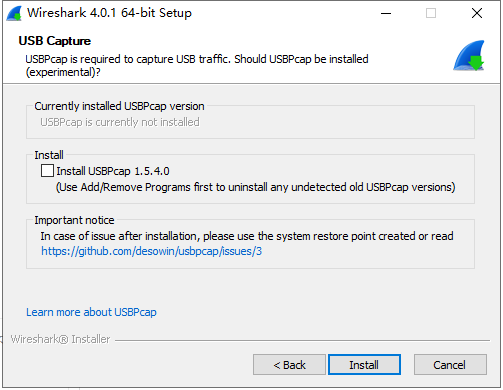Open the Learn more about USBPcap link
Viewport: 503px width, 390px height.
[x=91, y=312]
